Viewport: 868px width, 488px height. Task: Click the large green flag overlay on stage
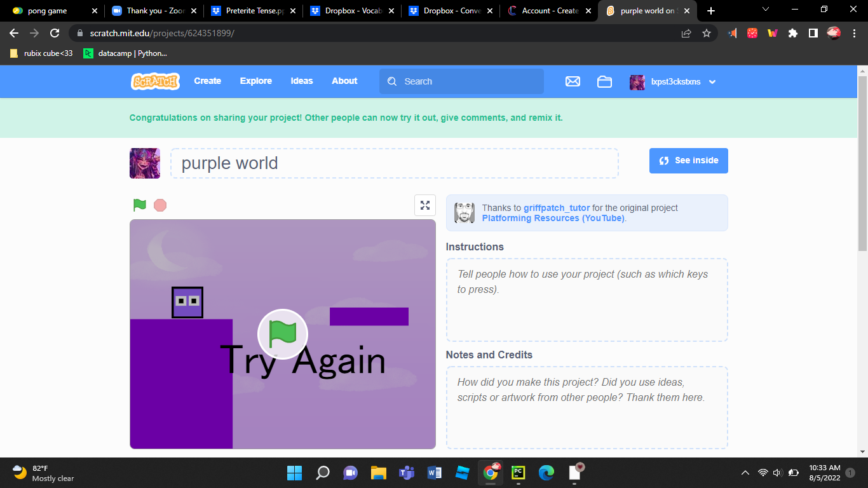(283, 334)
